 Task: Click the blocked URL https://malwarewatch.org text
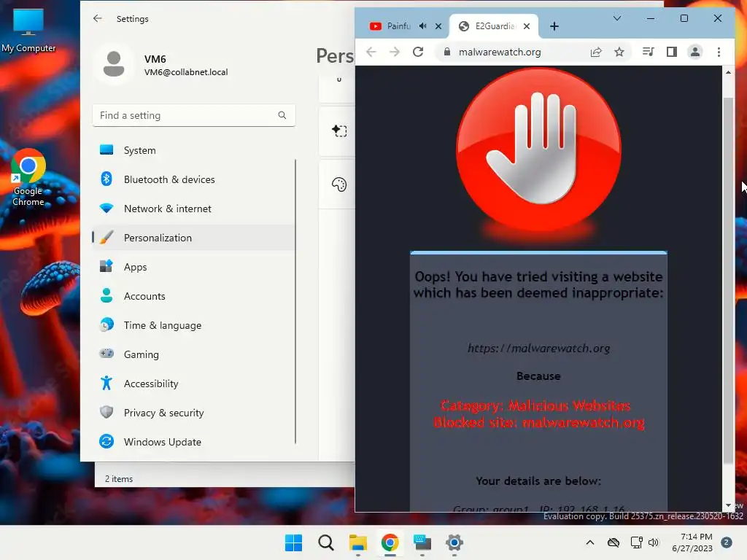(x=538, y=348)
